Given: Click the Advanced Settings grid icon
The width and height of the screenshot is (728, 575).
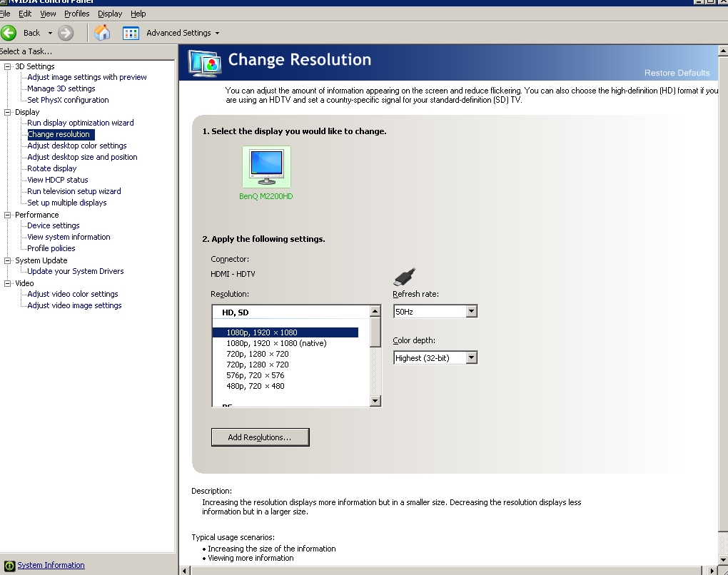Looking at the screenshot, I should coord(131,33).
